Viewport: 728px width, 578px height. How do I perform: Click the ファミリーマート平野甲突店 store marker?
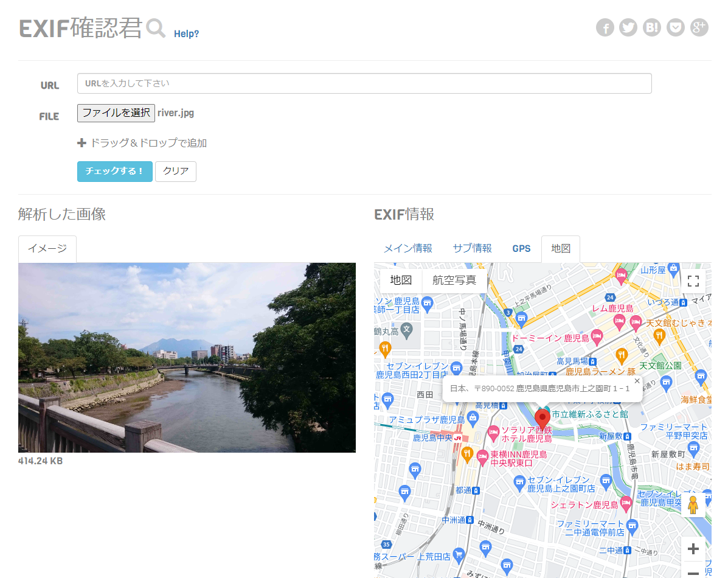693,448
